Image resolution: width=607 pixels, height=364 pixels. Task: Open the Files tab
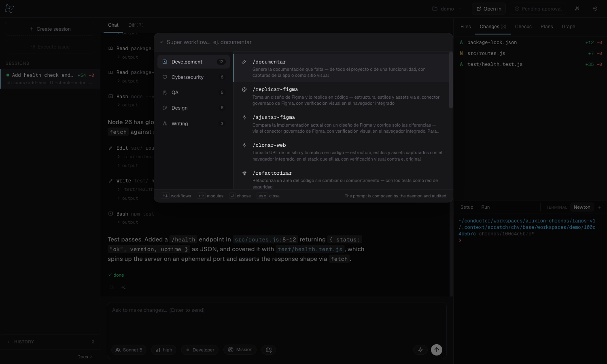pyautogui.click(x=465, y=27)
